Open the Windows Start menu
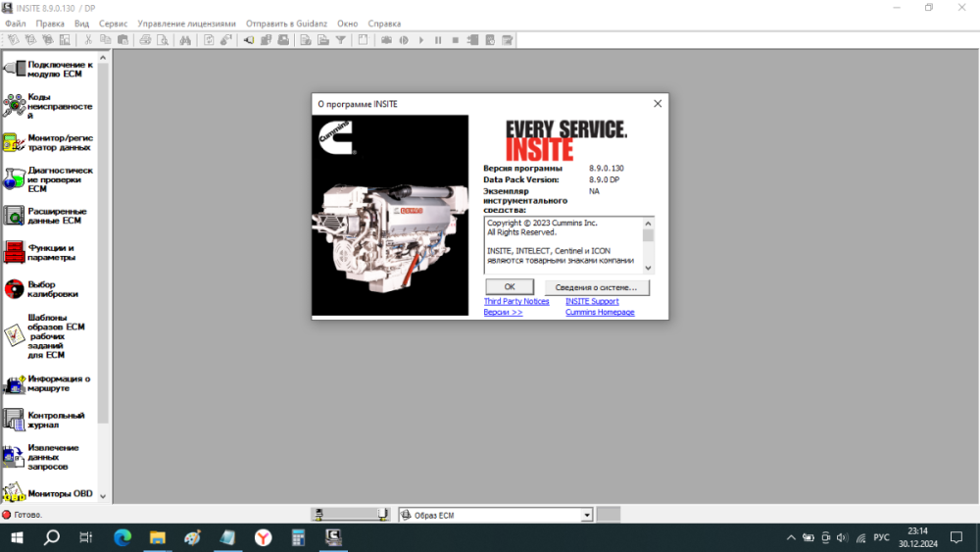This screenshot has height=552, width=980. (17, 537)
